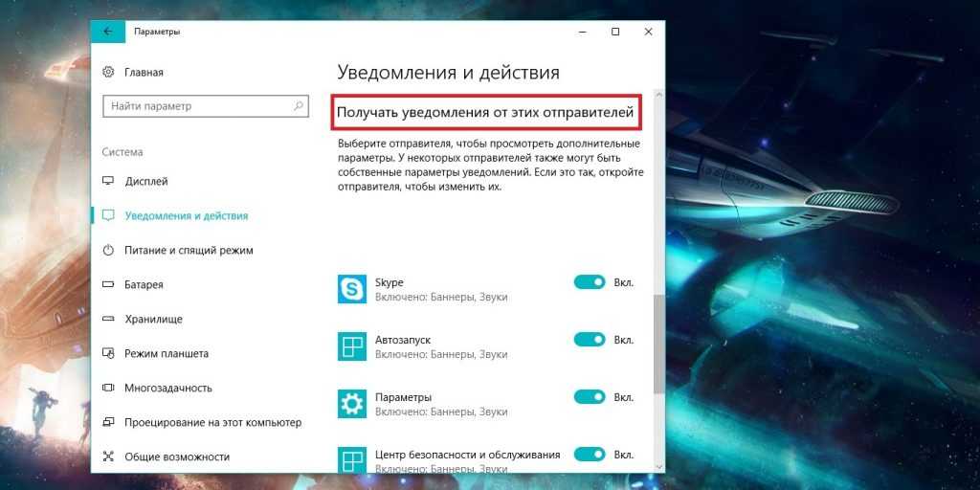Image resolution: width=980 pixels, height=490 pixels.
Task: Toggle Параметры notifications off
Action: click(x=590, y=397)
